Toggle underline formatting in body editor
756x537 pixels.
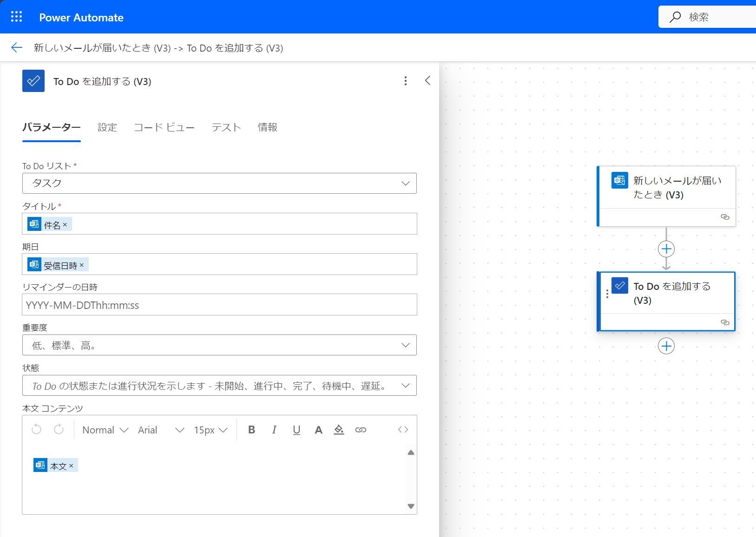point(296,430)
